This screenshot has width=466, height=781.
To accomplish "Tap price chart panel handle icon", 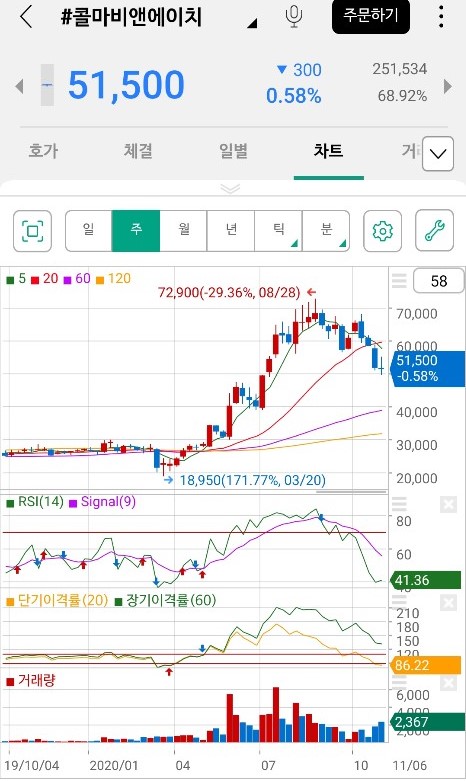I will 399,281.
